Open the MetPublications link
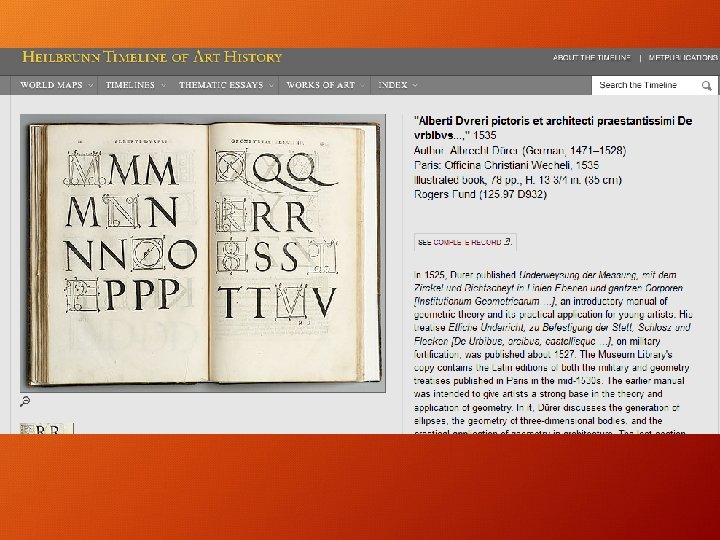The height and width of the screenshot is (540, 720). [683, 58]
